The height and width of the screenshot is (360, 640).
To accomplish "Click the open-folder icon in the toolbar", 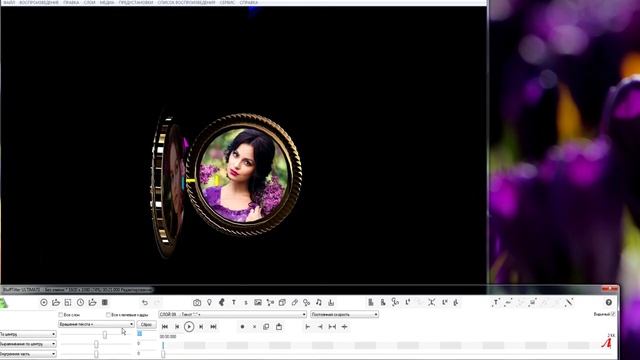I will pos(56,302).
